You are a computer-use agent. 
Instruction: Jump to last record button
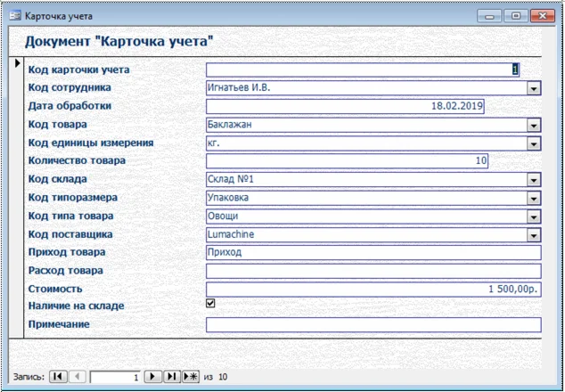(x=172, y=377)
